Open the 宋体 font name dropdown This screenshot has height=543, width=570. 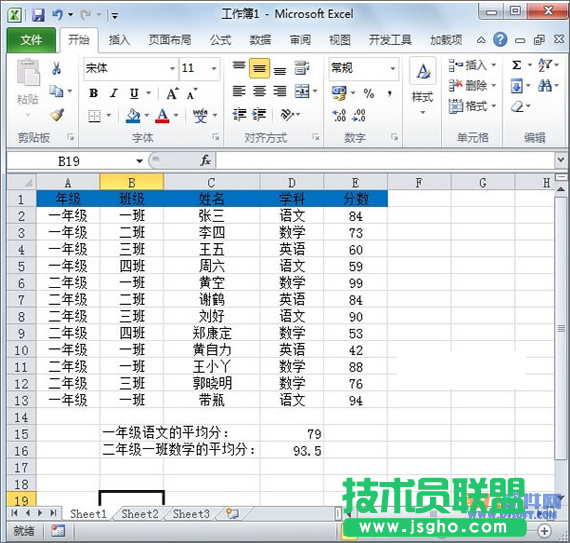pos(172,68)
